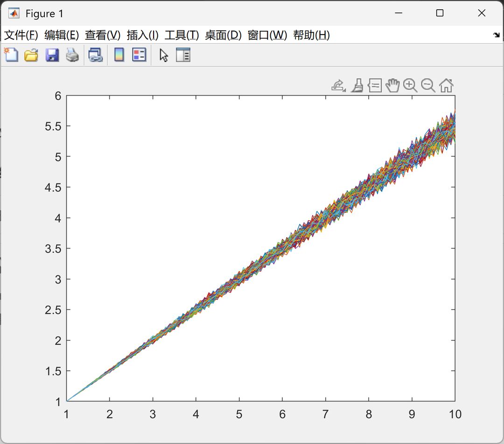The height and width of the screenshot is (444, 504).
Task: Activate the Zoom Out magnifier
Action: tap(428, 86)
